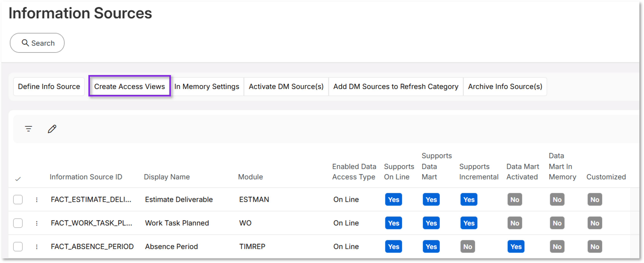Viewport: 644px width, 263px height.
Task: Click Add DM Sources to Refresh Category
Action: click(x=395, y=86)
